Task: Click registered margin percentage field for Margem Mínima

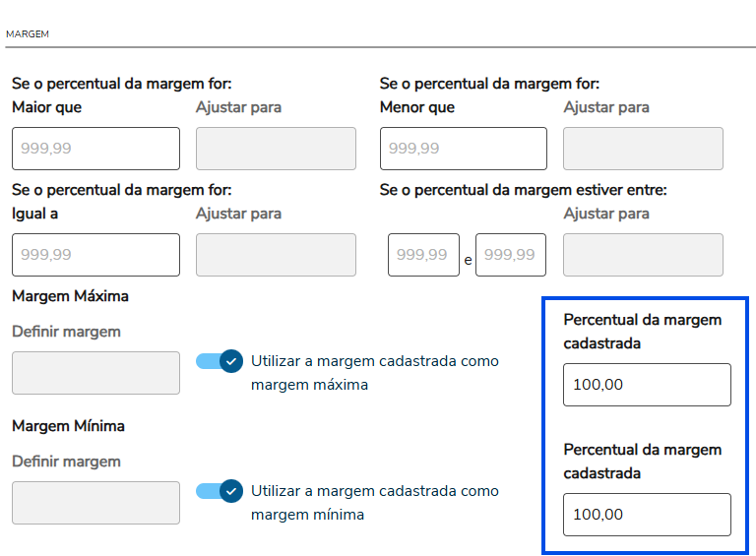Action: tap(647, 515)
